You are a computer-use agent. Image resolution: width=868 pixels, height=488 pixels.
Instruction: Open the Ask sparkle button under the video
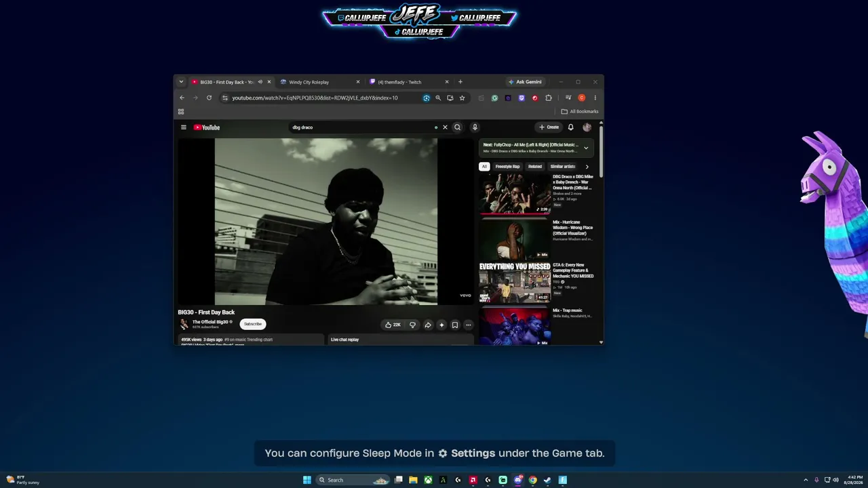coord(441,325)
